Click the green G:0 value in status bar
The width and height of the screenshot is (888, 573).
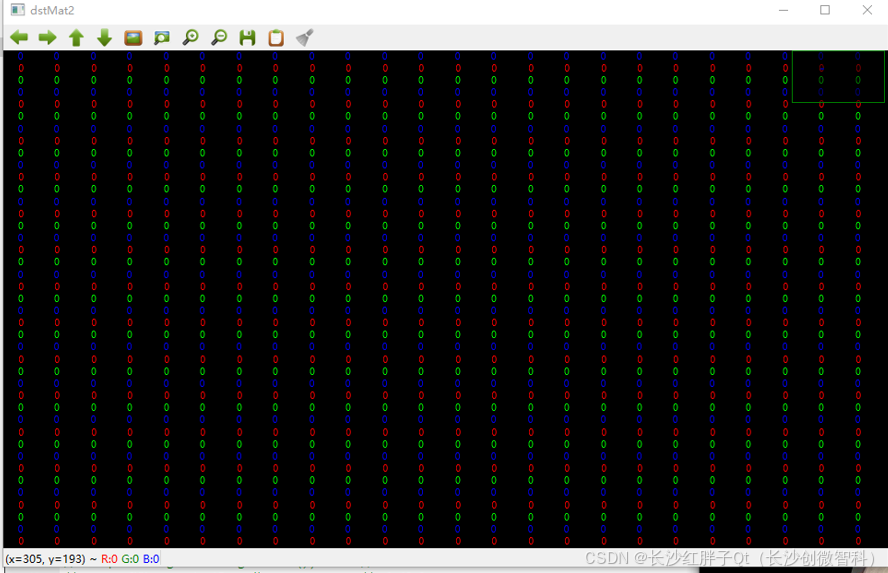[x=130, y=559]
